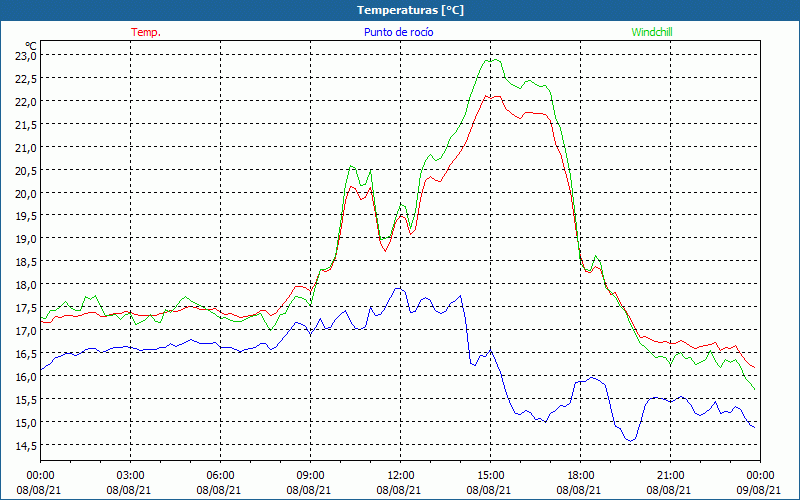This screenshot has height=500, width=800.
Task: Select the 19,5 axis value
Action: pyautogui.click(x=26, y=216)
